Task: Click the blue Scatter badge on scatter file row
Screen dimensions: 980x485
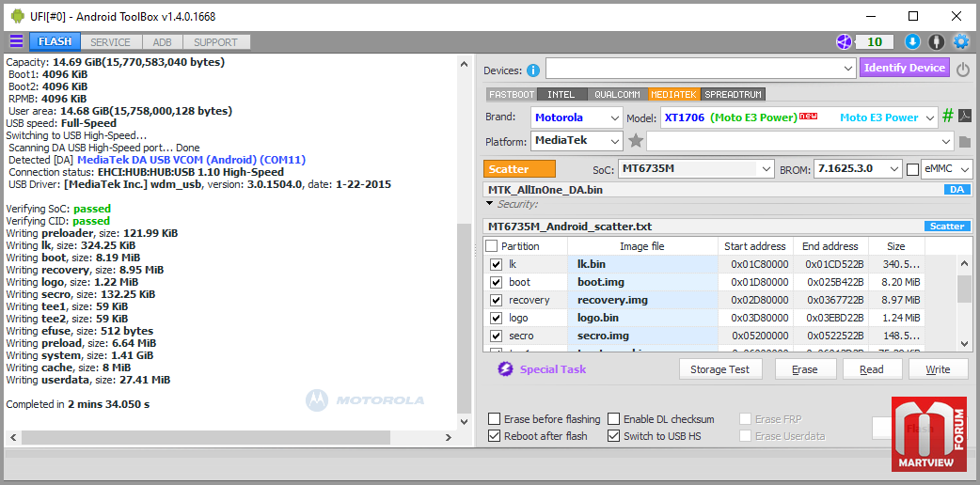Action: 947,227
